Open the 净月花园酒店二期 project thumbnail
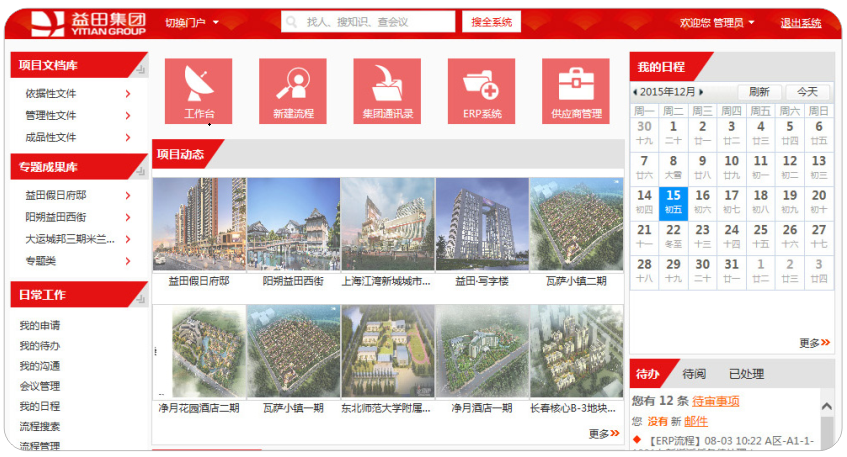 pos(199,351)
